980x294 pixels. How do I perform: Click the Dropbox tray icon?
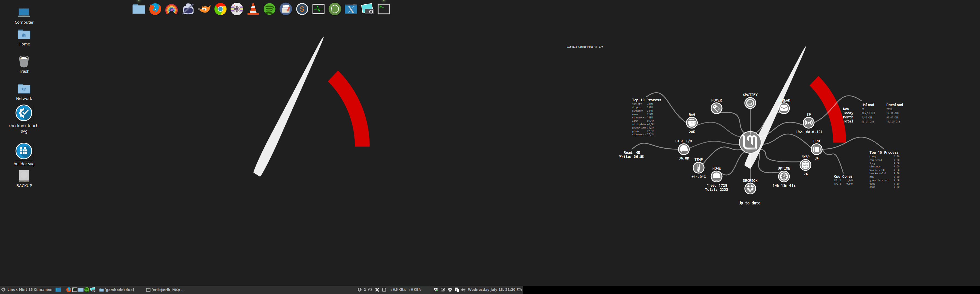[436, 290]
